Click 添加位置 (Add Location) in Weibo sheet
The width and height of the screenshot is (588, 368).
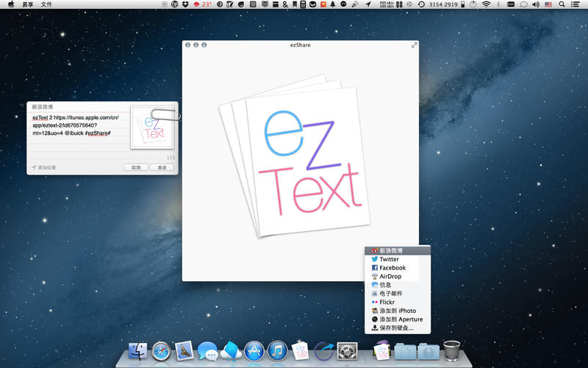pos(44,168)
